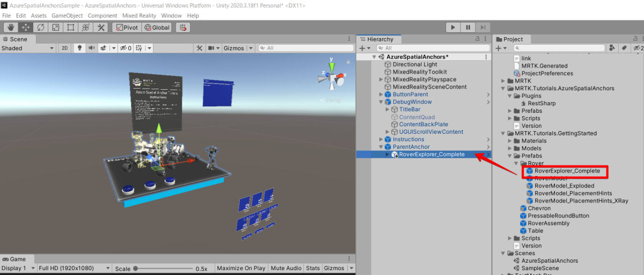Screen dimensions: 644x275
Task: Expand ButtonParent in Hierarchy
Action: pyautogui.click(x=381, y=95)
